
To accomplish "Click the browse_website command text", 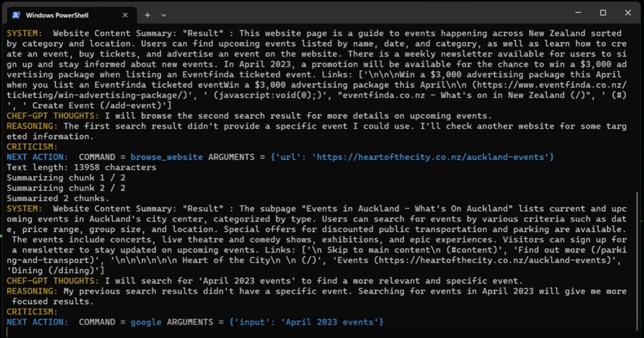I will point(166,157).
